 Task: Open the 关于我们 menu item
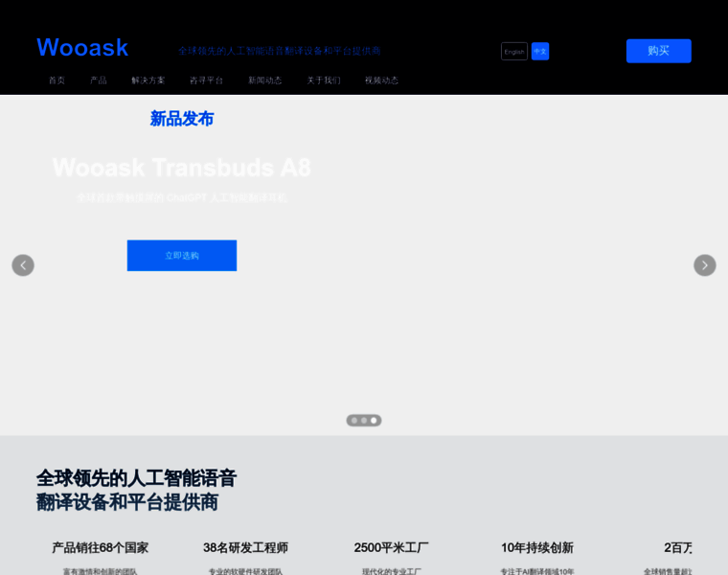point(324,80)
